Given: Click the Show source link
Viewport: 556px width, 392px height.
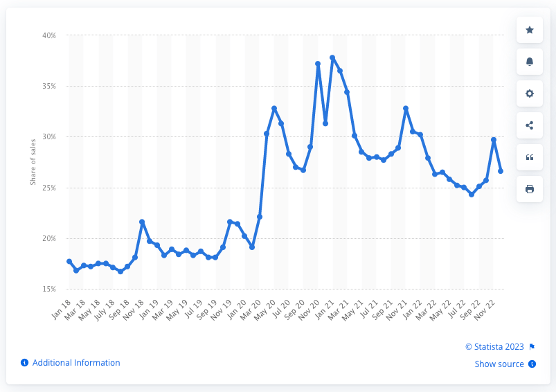Looking at the screenshot, I should pos(499,364).
